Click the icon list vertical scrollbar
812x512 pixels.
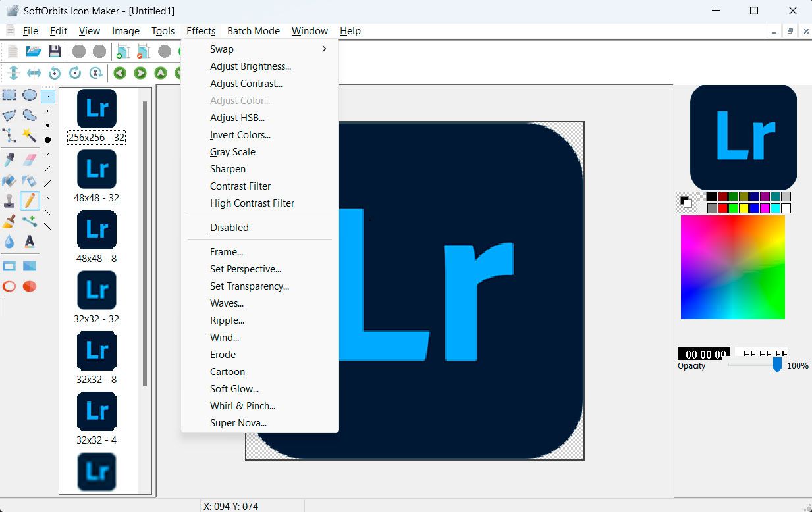click(x=145, y=243)
